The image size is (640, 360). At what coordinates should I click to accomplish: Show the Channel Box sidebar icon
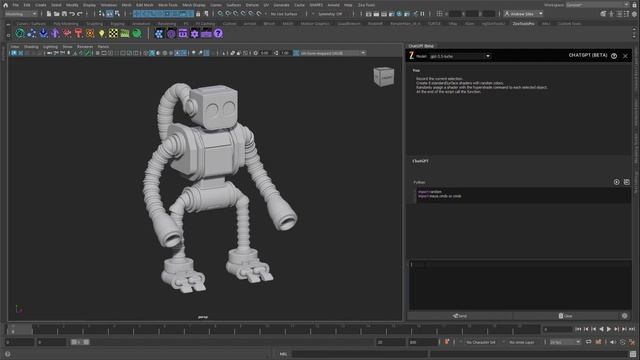(634, 14)
